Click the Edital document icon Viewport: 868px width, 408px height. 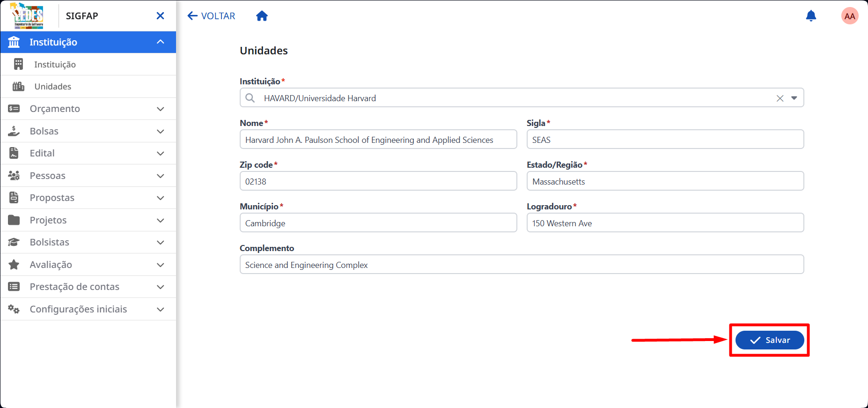click(14, 153)
